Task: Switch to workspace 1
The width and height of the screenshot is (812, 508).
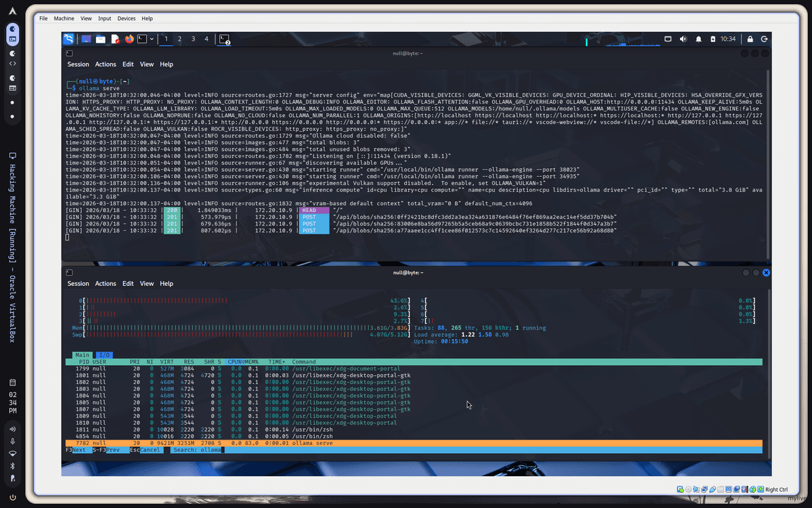Action: point(166,39)
